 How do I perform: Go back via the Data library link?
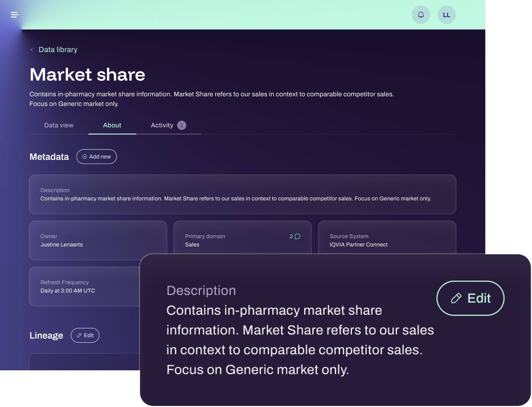coord(58,50)
